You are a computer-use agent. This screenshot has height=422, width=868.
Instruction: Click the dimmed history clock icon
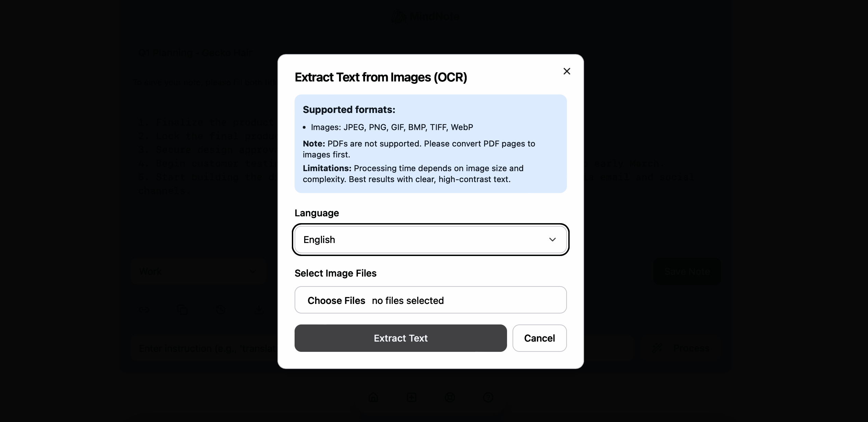(221, 310)
